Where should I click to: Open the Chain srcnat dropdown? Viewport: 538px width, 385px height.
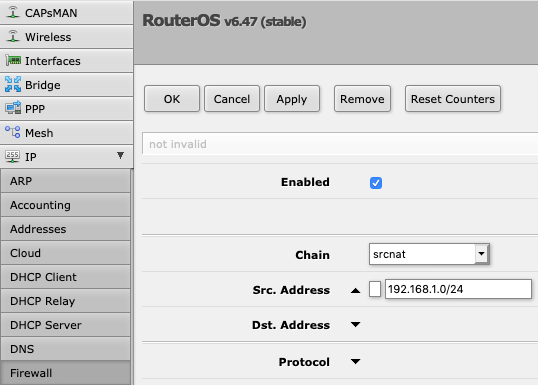pyautogui.click(x=481, y=254)
